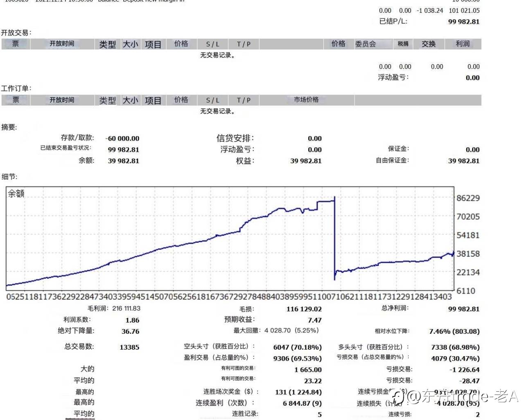The height and width of the screenshot is (420, 524).
Task: Click the 6 844.87 (9) consecutive profit value
Action: click(302, 403)
